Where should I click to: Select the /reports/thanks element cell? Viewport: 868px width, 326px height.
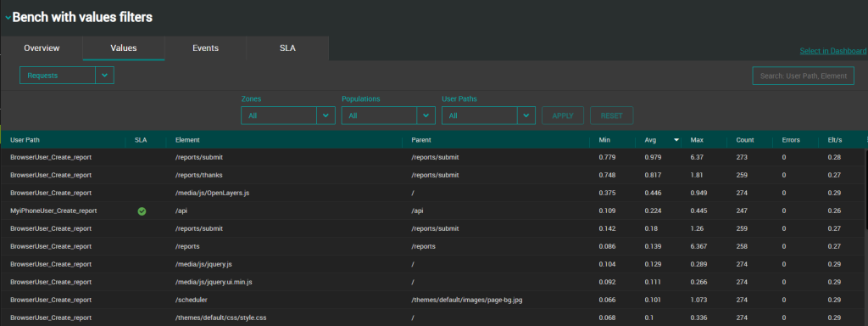(198, 175)
